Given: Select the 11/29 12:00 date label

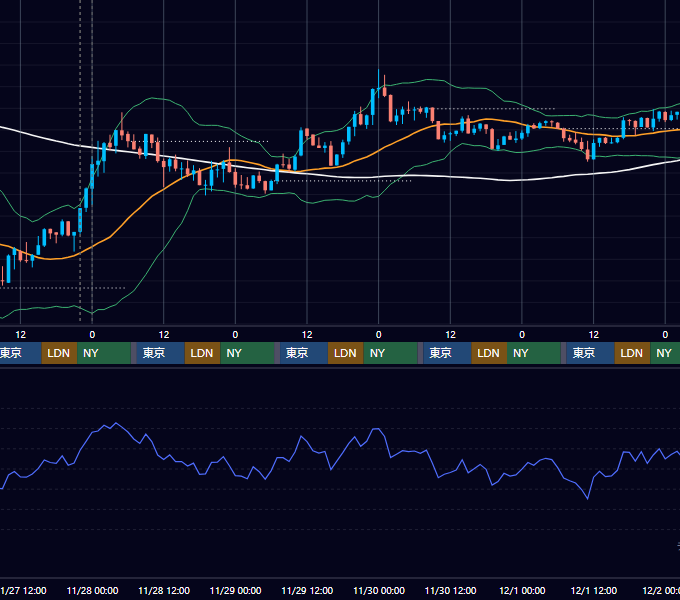Looking at the screenshot, I should pos(307,590).
